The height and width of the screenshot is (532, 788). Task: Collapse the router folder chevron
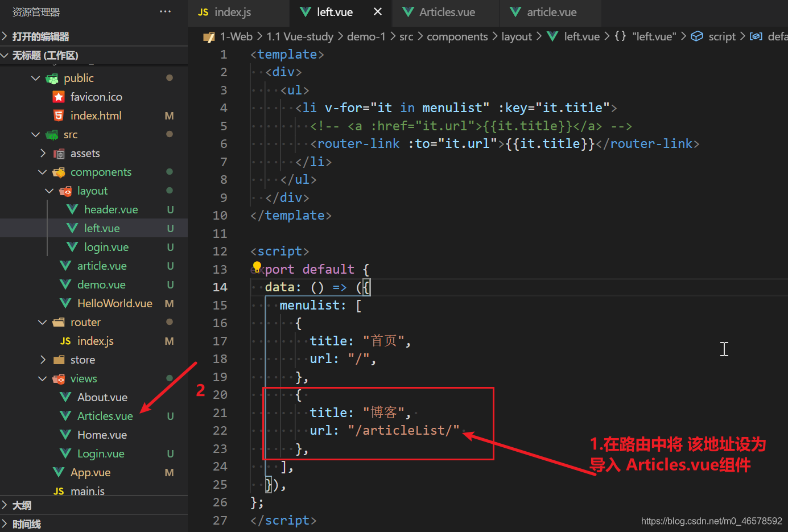coord(43,322)
